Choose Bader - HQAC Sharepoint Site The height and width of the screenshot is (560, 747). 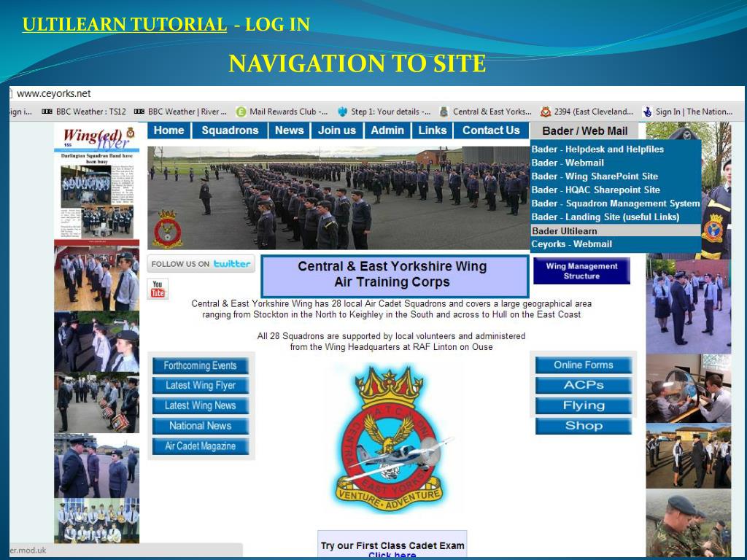point(616,190)
